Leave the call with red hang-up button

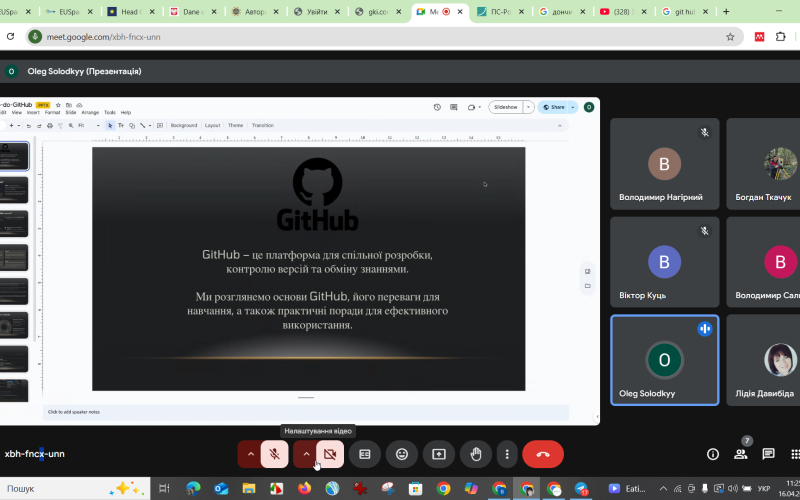[x=543, y=454]
